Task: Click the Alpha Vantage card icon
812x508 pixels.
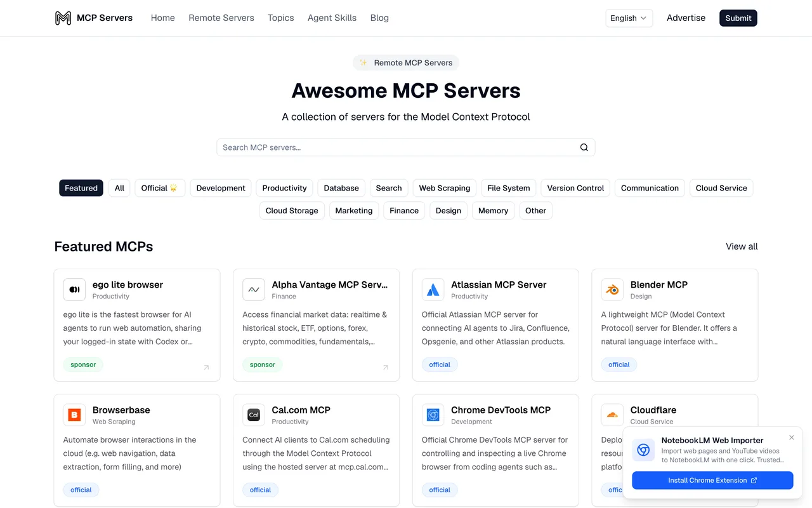Action: pyautogui.click(x=254, y=290)
